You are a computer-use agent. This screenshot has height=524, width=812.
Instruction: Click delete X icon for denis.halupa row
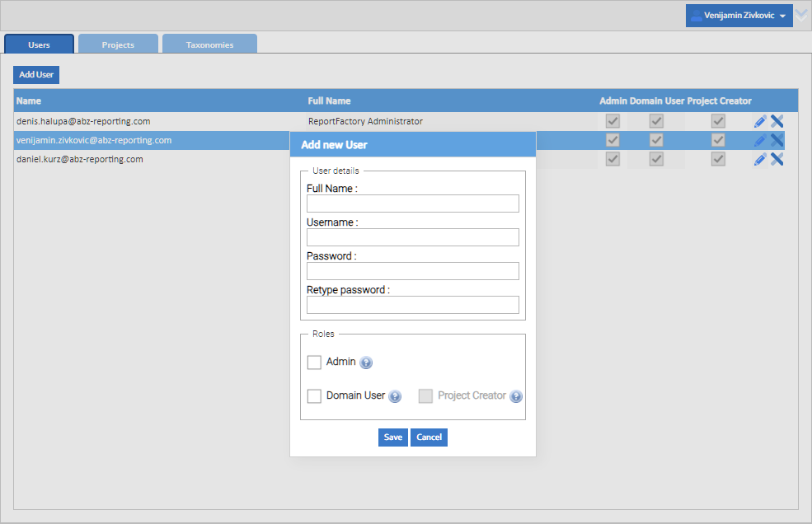click(x=777, y=121)
